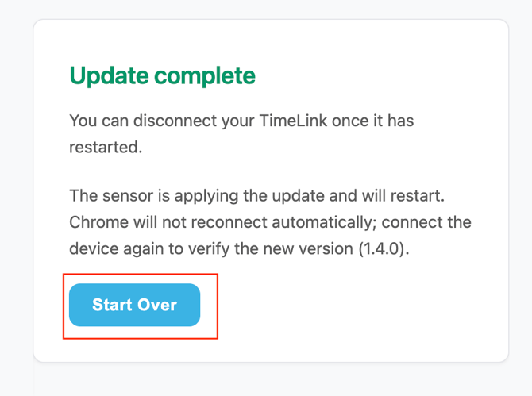Screen dimensions: 532x396
Task: Click the word "Chrome" in the message
Action: tap(94, 221)
